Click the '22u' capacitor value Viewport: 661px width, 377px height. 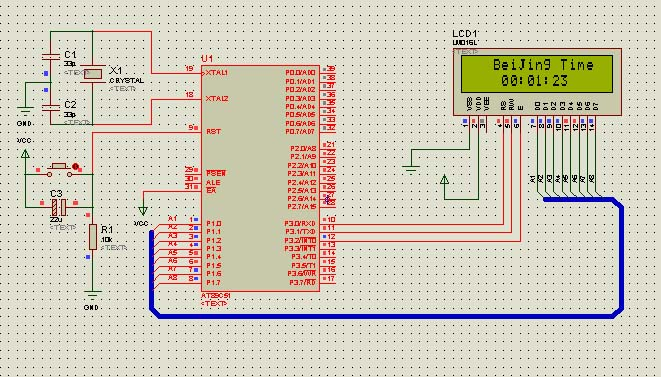coord(56,220)
